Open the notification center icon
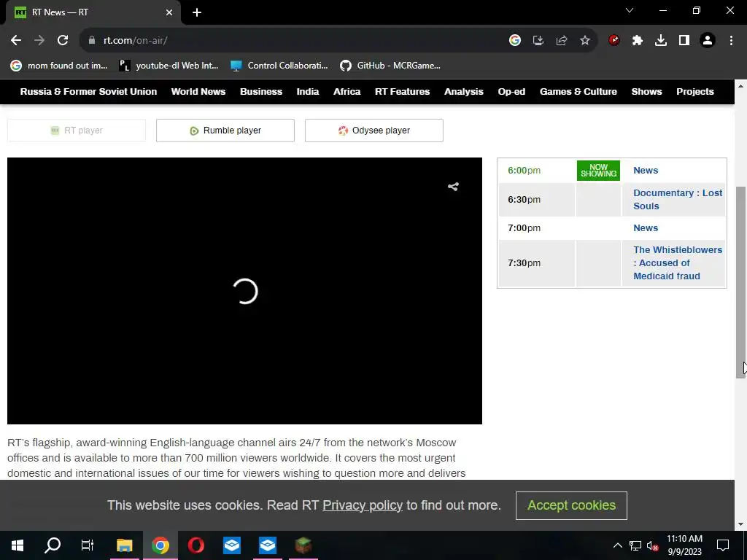The width and height of the screenshot is (747, 560). pyautogui.click(x=723, y=545)
